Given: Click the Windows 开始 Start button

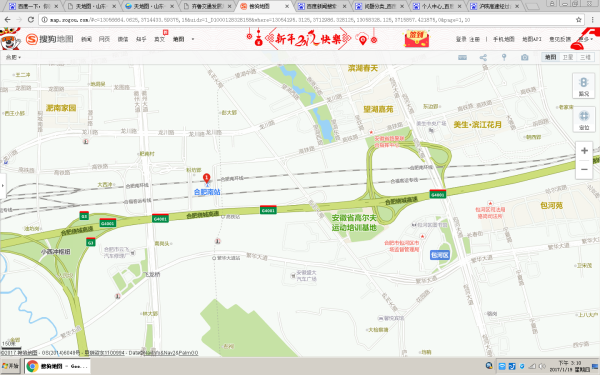Looking at the screenshot, I should pos(10,366).
